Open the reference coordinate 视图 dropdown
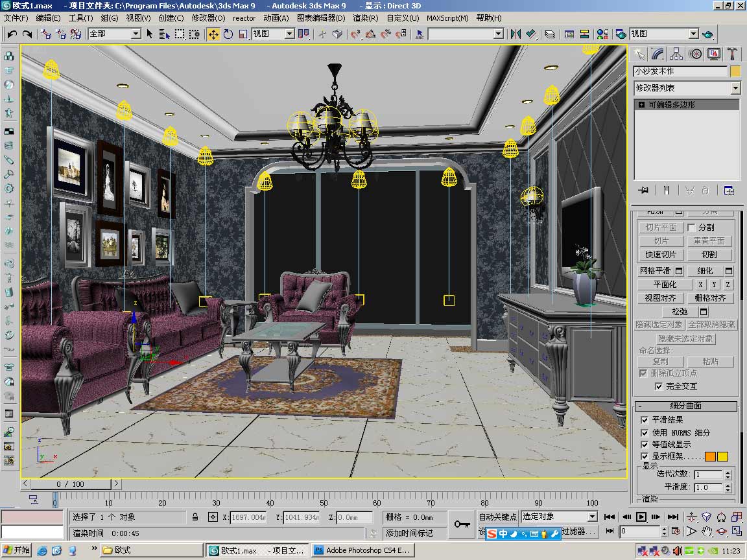Viewport: 747px width, 560px height. (273, 34)
